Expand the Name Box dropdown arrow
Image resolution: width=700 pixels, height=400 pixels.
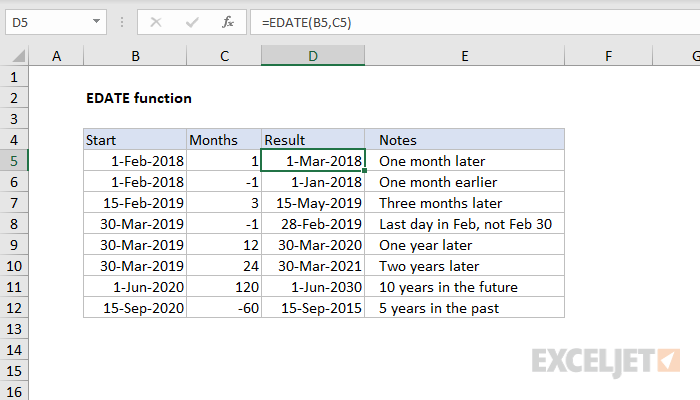point(97,21)
